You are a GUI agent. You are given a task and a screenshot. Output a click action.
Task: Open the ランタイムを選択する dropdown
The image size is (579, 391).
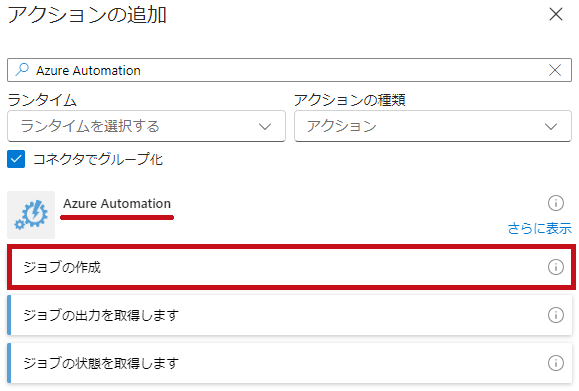[x=146, y=126]
